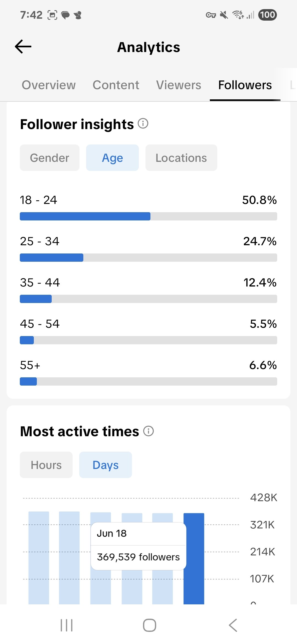Tap the first light blue day bar

[39, 558]
